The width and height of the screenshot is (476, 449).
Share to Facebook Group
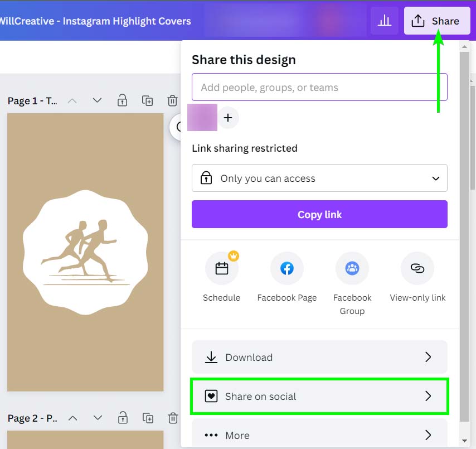(x=352, y=269)
